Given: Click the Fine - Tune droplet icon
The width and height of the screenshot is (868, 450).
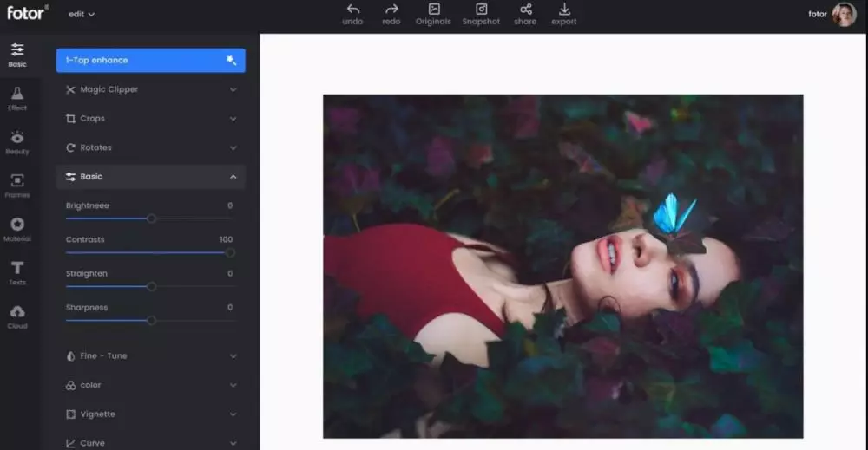Looking at the screenshot, I should (x=70, y=356).
